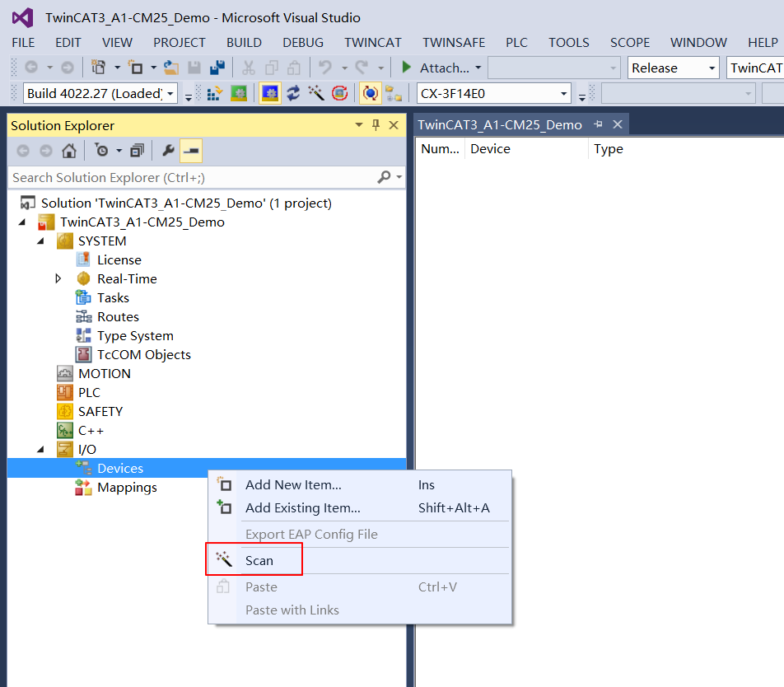The height and width of the screenshot is (687, 784).
Task: Select the C++ tree item
Action: [x=91, y=431]
